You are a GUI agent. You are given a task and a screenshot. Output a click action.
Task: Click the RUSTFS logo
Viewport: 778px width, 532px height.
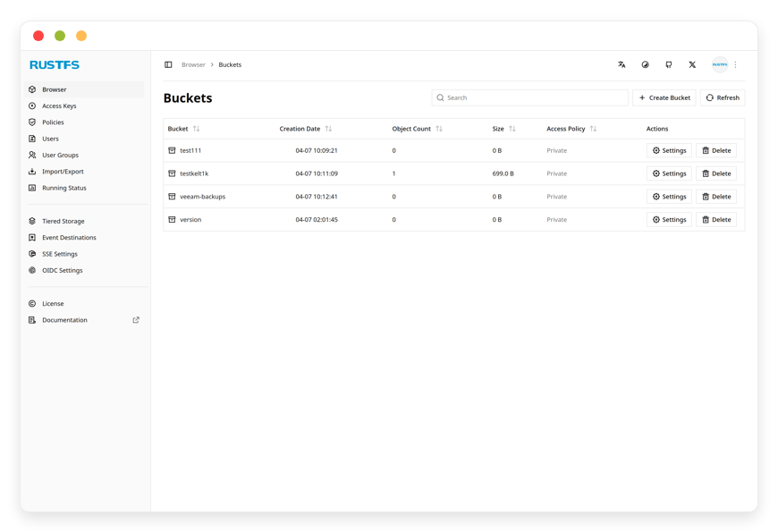coord(54,65)
